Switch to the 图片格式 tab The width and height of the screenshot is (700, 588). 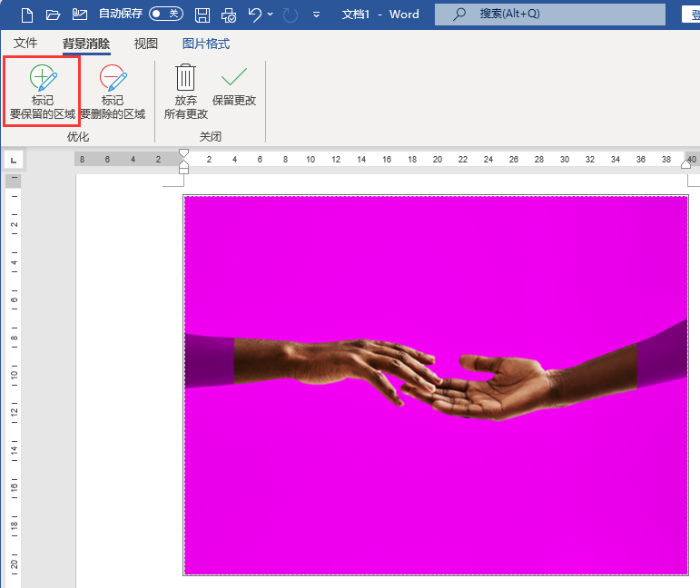pos(206,44)
